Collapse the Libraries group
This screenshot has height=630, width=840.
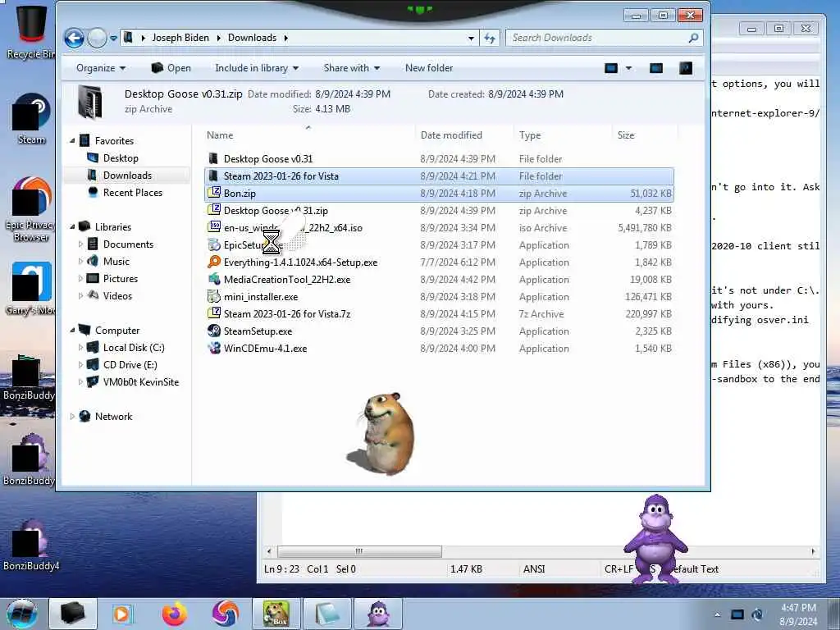pyautogui.click(x=72, y=227)
